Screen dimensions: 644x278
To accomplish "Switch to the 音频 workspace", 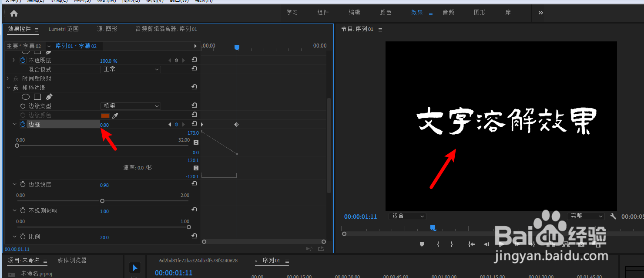I will [449, 13].
